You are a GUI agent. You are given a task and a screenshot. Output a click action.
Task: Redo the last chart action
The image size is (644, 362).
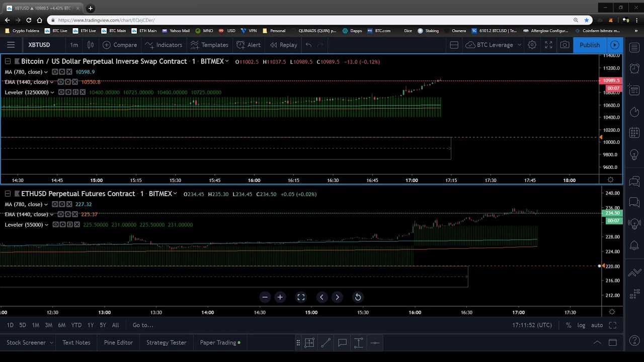tap(320, 45)
